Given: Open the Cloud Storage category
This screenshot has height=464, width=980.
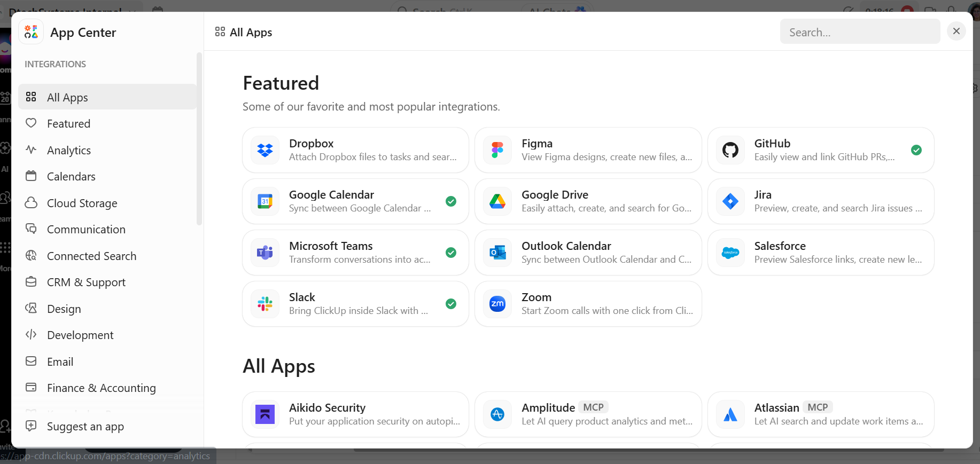Looking at the screenshot, I should (x=107, y=203).
